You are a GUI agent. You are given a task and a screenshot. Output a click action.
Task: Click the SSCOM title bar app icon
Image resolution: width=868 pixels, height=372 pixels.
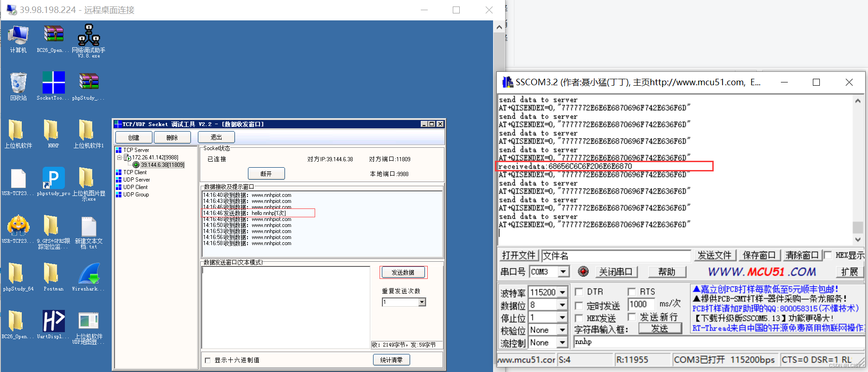pyautogui.click(x=507, y=82)
